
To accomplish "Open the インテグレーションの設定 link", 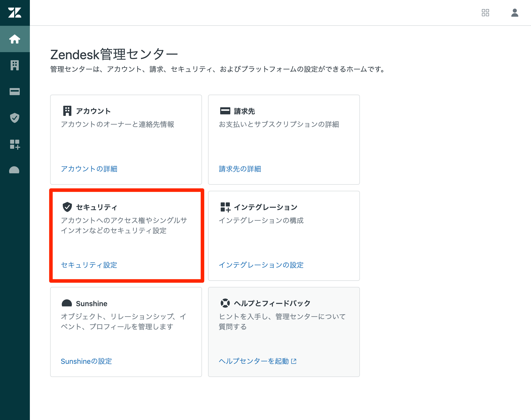I will pyautogui.click(x=261, y=265).
